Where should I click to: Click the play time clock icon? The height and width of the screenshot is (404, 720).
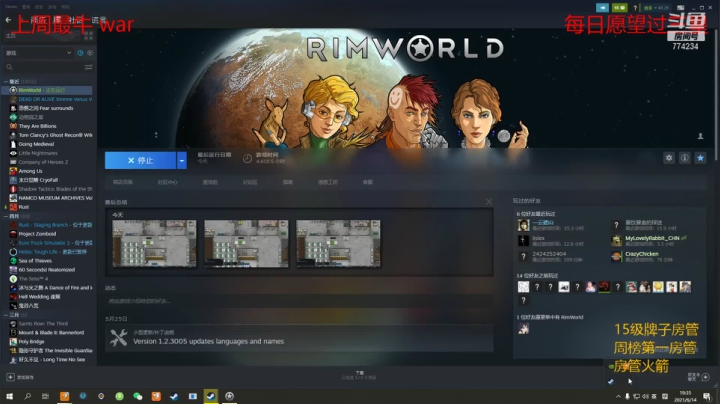tap(247, 158)
